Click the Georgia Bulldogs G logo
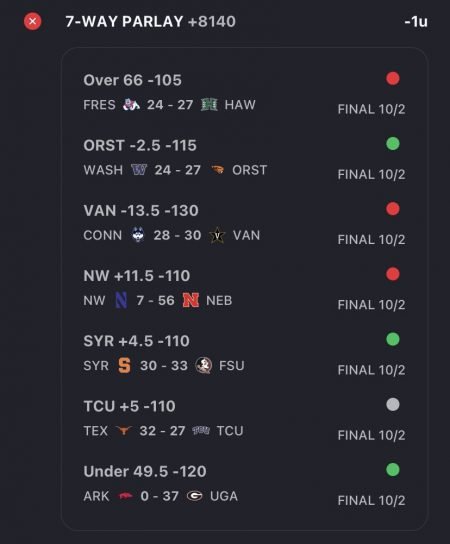This screenshot has height=544, width=450. (x=194, y=496)
